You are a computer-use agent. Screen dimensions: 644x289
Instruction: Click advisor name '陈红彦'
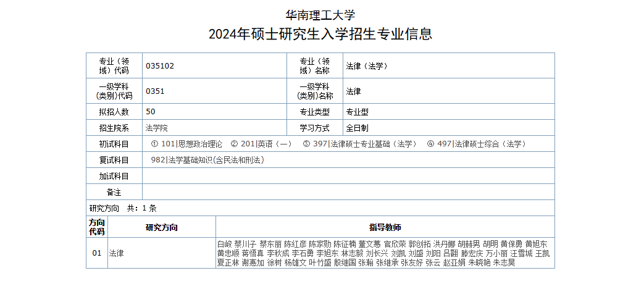[x=295, y=243]
